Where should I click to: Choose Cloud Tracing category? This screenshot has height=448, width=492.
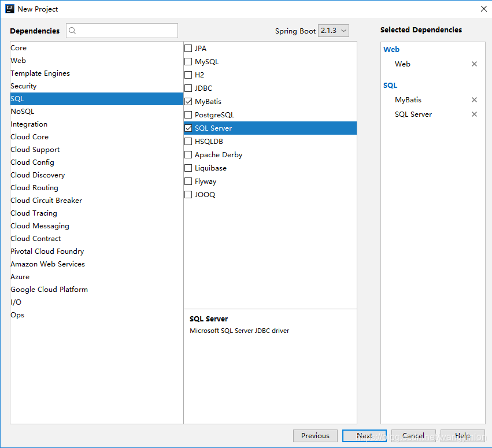[97, 213]
